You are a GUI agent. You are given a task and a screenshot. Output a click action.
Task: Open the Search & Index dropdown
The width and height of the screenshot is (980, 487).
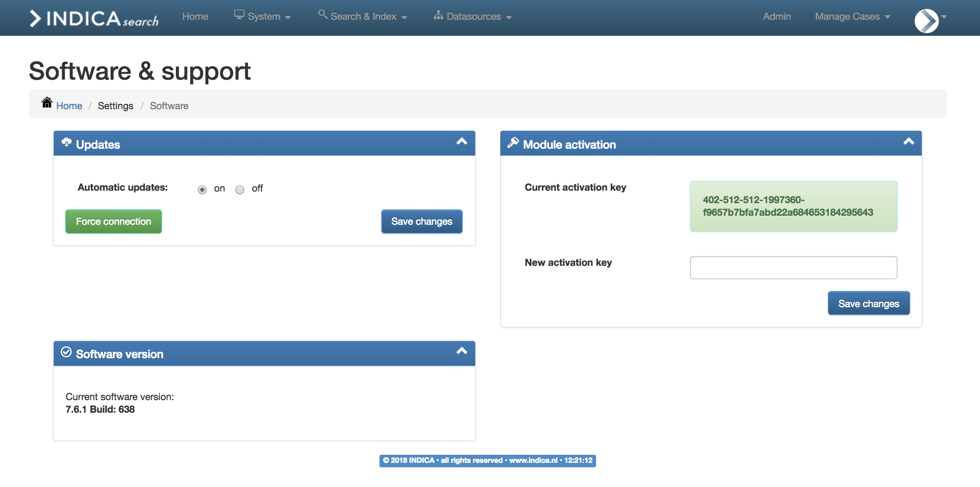(362, 17)
